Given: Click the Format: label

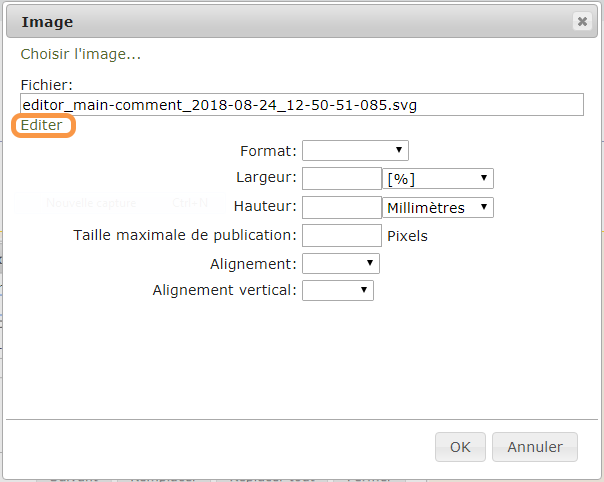Looking at the screenshot, I should (268, 151).
